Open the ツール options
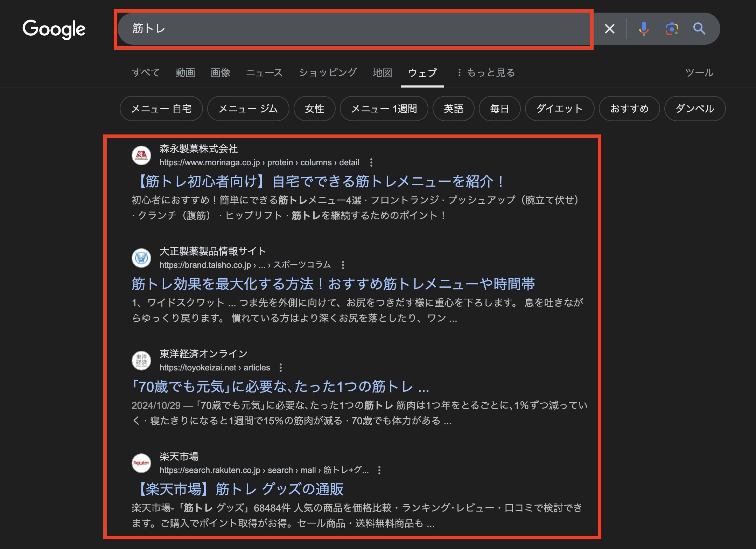 pos(699,72)
